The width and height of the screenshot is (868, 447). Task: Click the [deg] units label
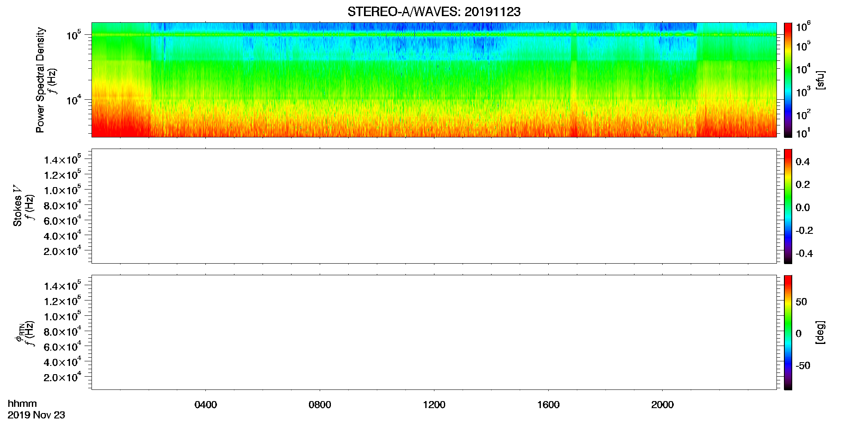click(x=820, y=332)
